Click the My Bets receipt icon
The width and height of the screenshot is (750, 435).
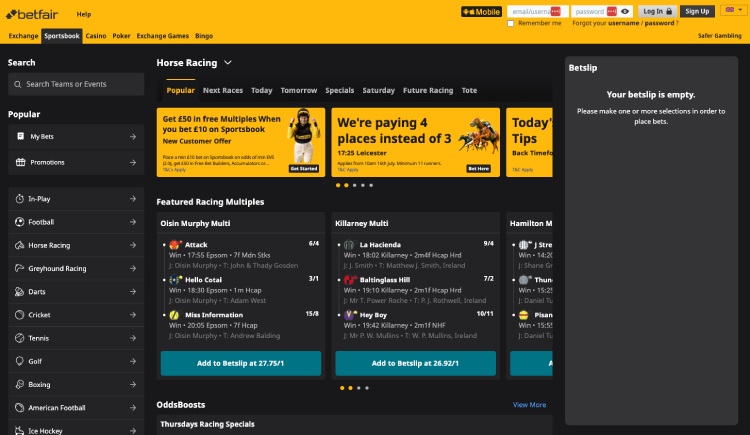click(x=20, y=136)
